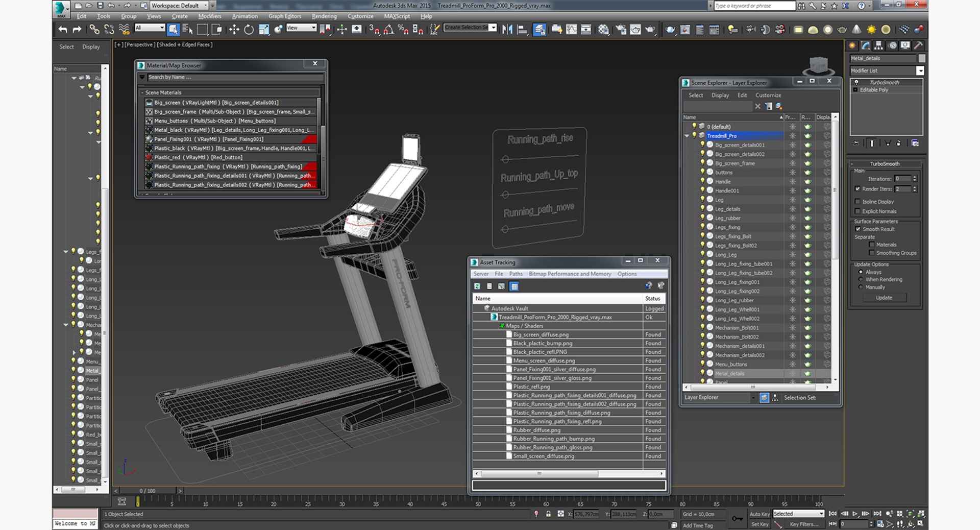980x530 pixels.
Task: Click Refresh icon in Asset Tracking toolbar
Action: tap(477, 286)
